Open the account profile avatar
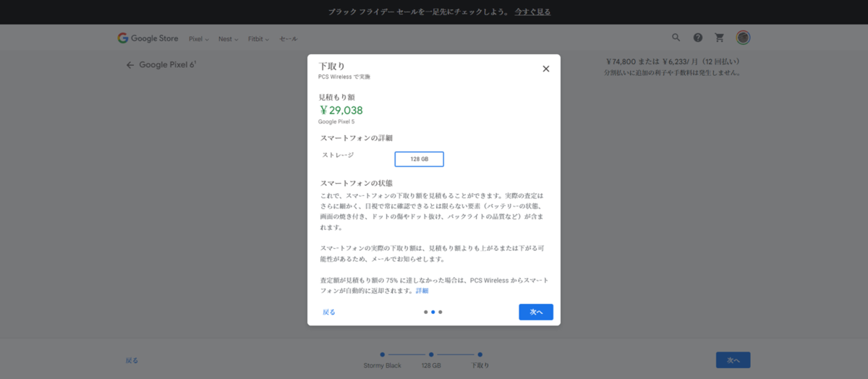 (x=743, y=38)
